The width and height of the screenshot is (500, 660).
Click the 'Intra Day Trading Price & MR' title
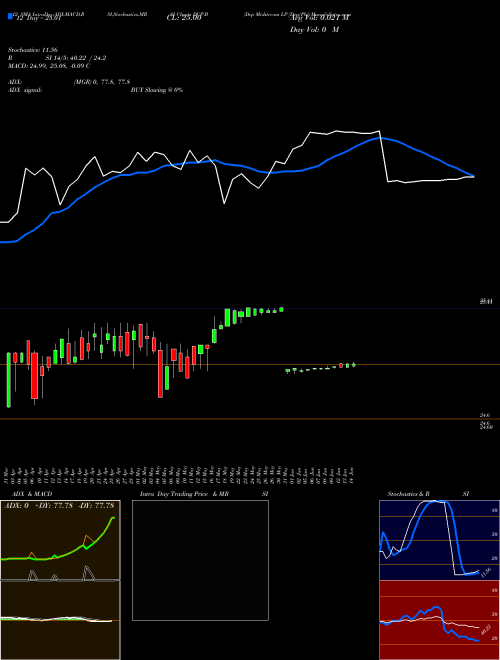tap(184, 494)
